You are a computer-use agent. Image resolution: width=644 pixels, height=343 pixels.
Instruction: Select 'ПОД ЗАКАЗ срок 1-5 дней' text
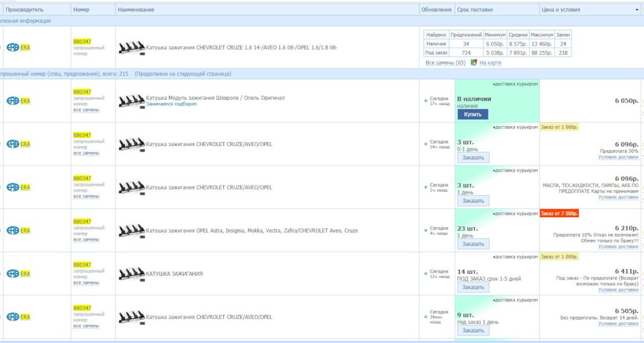(x=489, y=279)
